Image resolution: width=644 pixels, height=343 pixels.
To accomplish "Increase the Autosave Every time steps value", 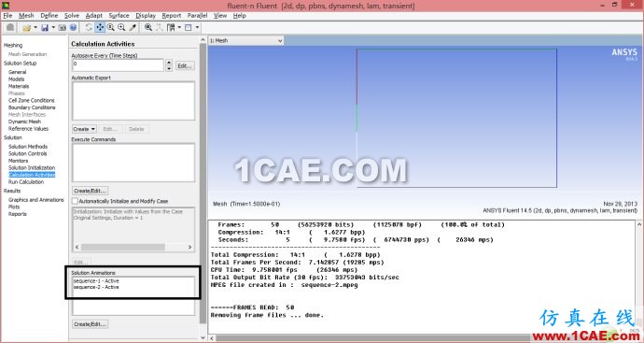I will [x=169, y=62].
